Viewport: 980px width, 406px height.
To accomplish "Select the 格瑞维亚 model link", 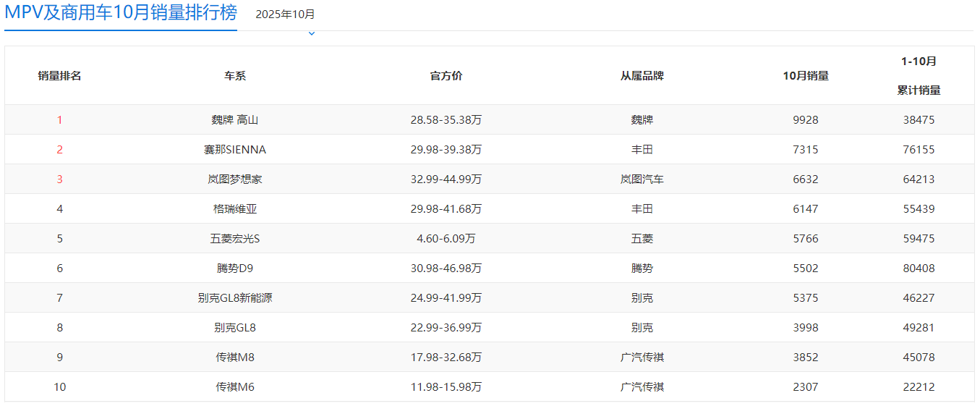I will (235, 209).
